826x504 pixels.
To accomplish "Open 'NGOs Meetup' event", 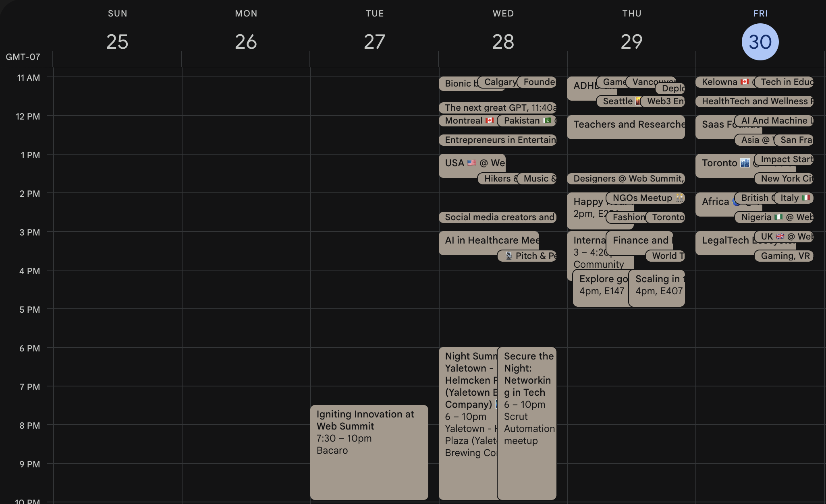I will [645, 198].
